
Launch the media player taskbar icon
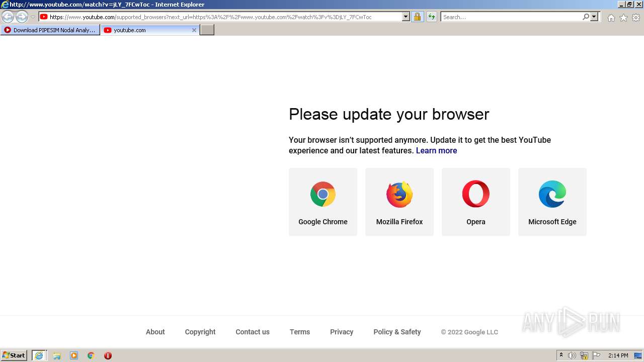tap(74, 355)
